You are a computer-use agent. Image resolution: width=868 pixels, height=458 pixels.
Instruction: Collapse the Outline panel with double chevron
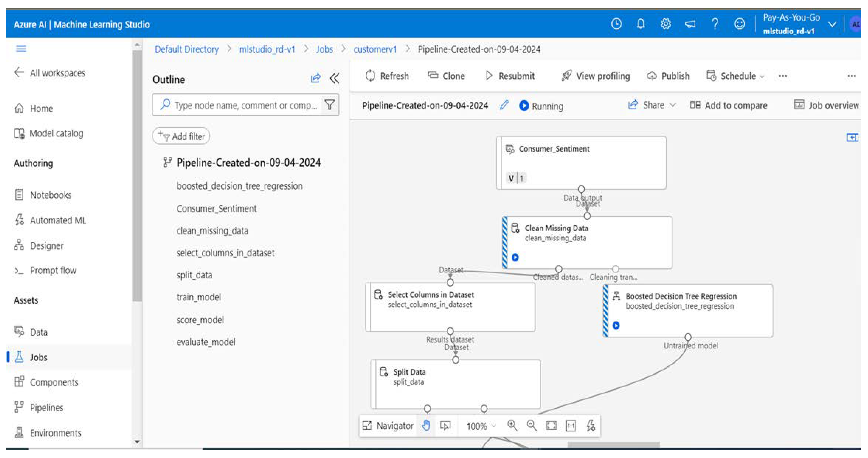tap(335, 79)
